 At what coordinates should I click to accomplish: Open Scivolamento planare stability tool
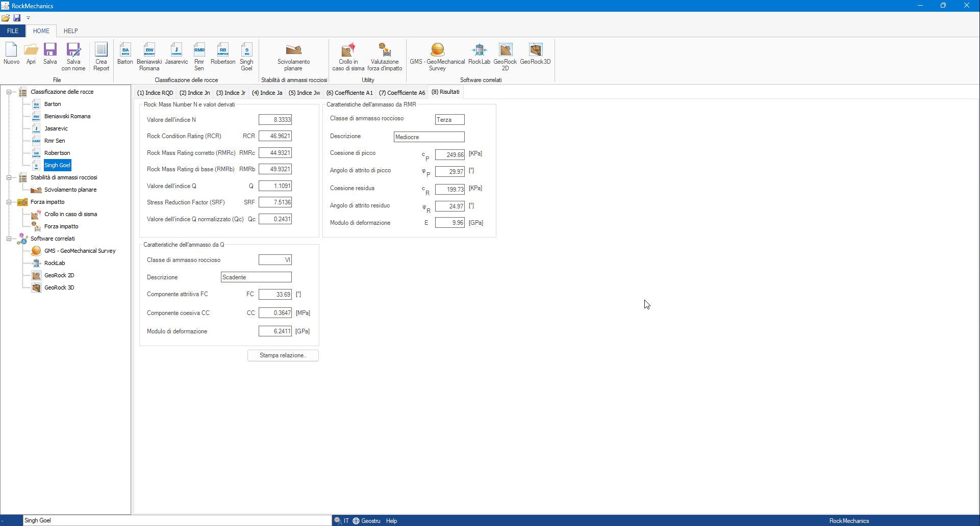click(293, 56)
